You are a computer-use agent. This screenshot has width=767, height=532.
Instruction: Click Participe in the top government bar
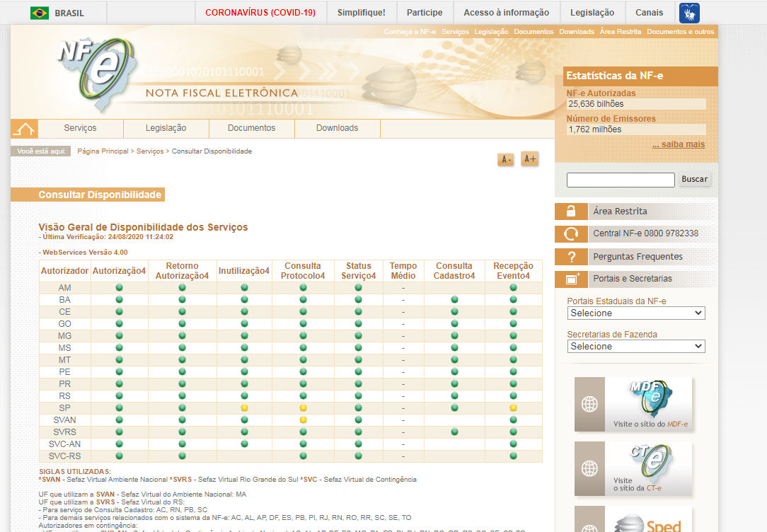[x=425, y=13]
